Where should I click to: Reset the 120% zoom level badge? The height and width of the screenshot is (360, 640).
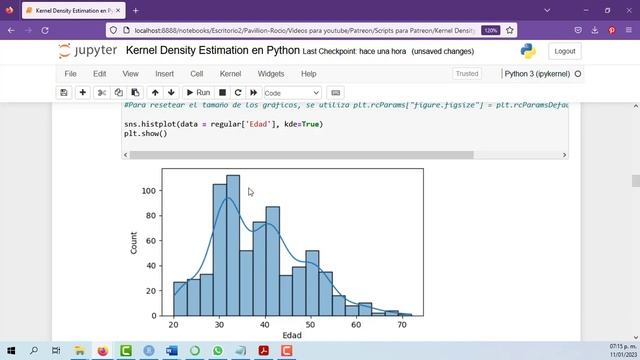[490, 30]
